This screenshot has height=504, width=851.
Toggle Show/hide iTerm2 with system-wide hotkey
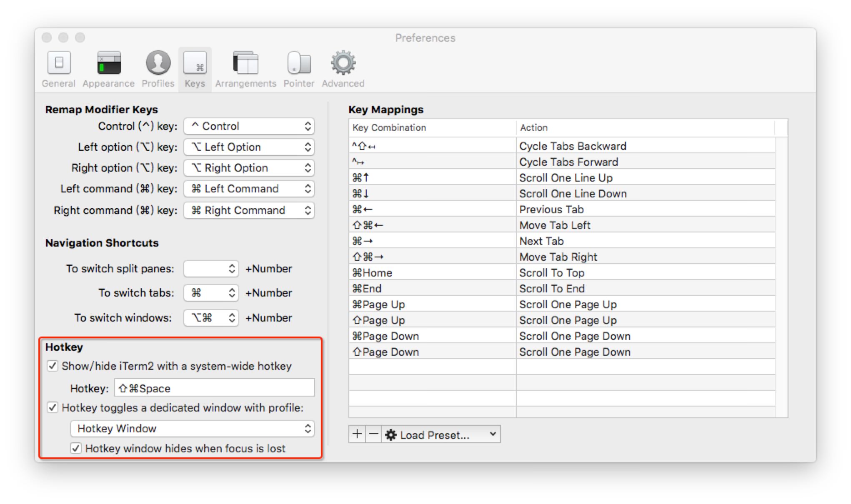coord(53,366)
